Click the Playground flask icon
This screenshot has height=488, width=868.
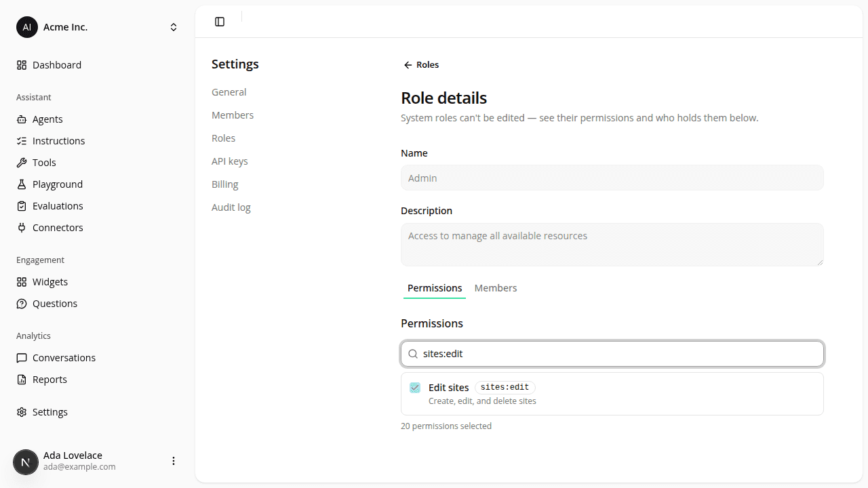click(x=22, y=184)
